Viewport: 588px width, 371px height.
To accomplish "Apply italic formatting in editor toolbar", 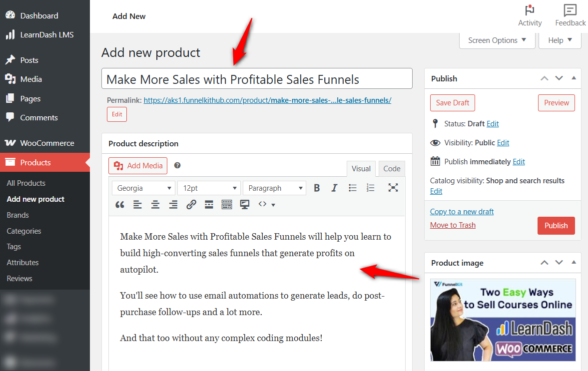I will (334, 188).
